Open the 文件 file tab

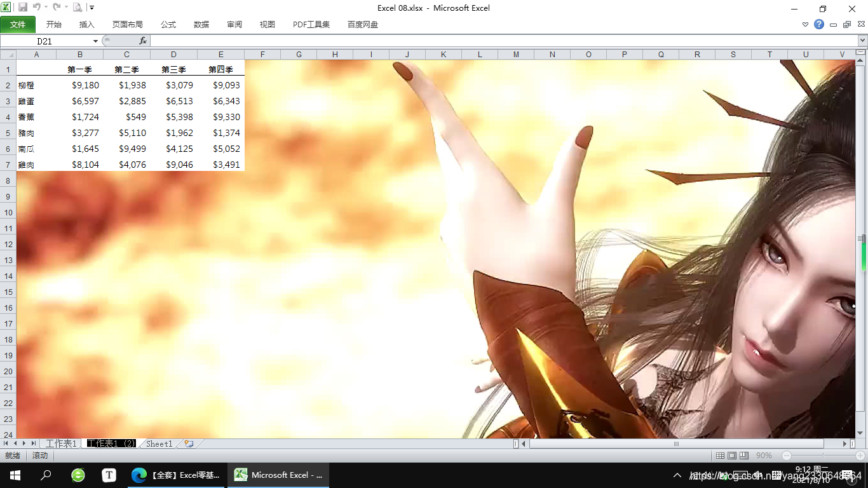18,24
